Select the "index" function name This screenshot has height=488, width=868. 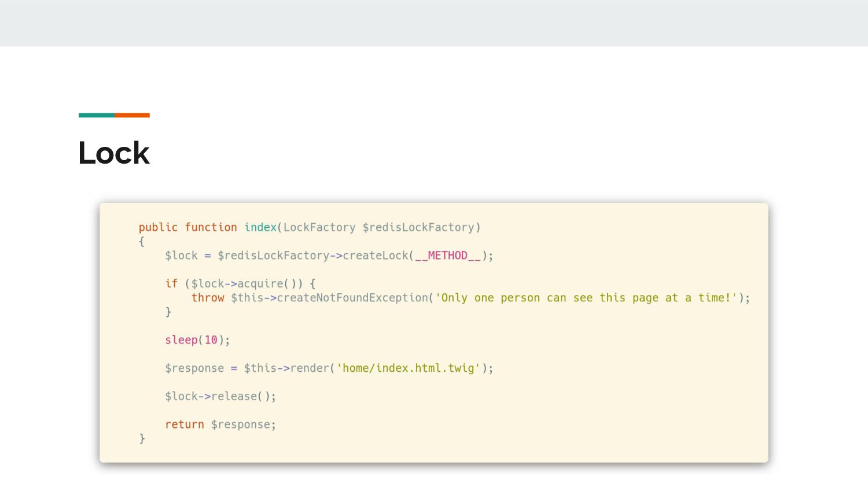(260, 227)
